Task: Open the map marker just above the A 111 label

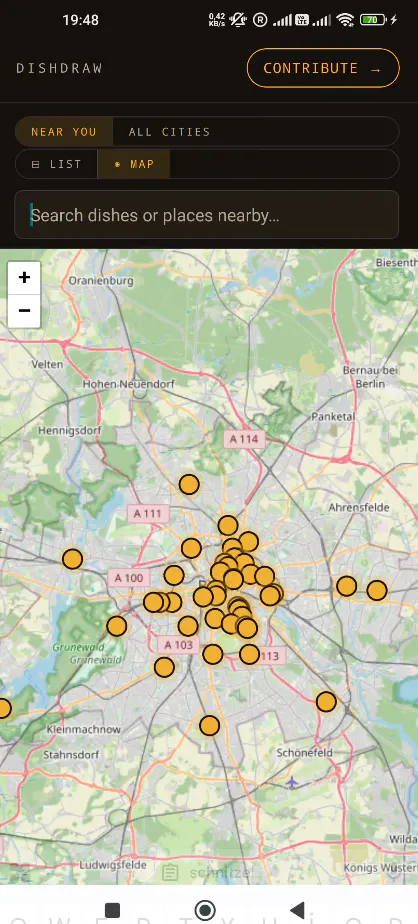Action: coord(189,484)
